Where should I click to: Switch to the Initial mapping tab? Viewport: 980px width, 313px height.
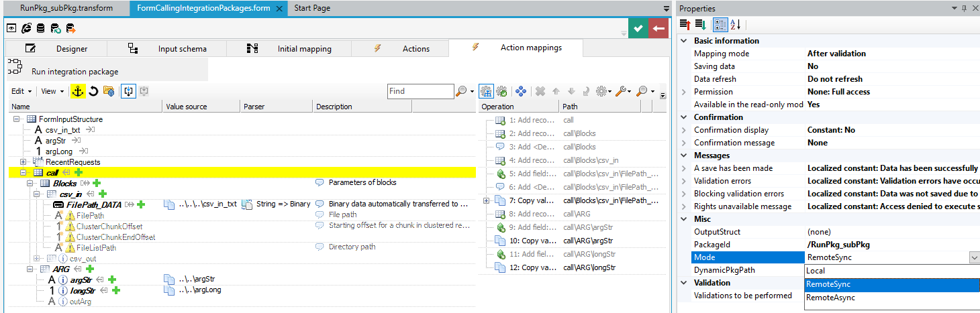(289, 48)
